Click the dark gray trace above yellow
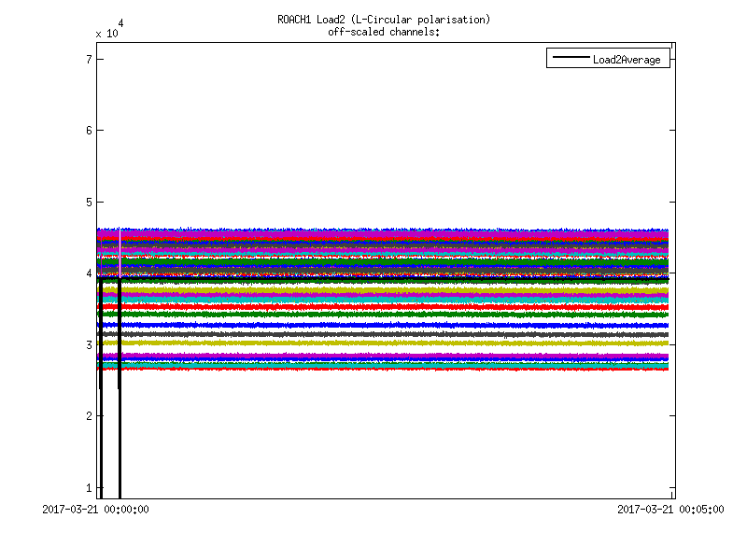747x560 pixels. point(373,333)
